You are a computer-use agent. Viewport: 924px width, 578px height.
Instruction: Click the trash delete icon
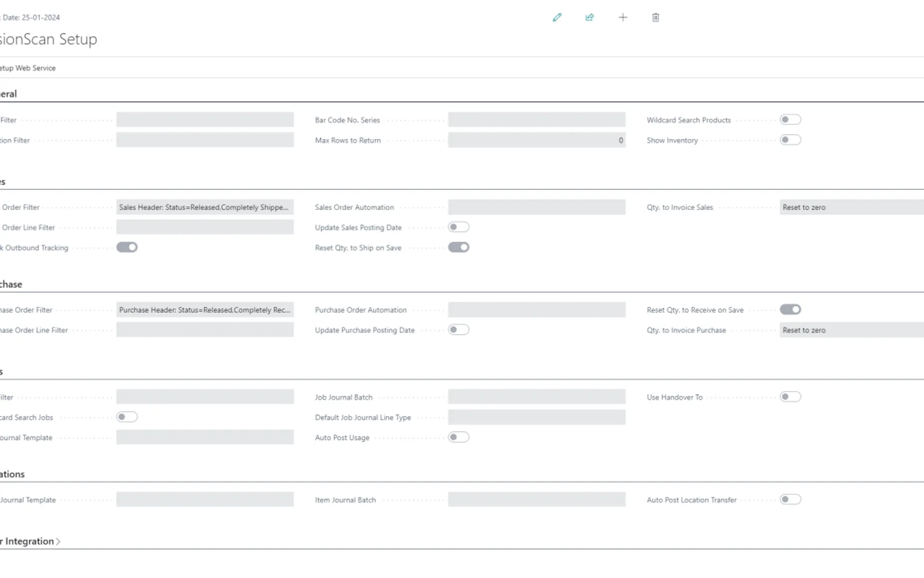(655, 17)
